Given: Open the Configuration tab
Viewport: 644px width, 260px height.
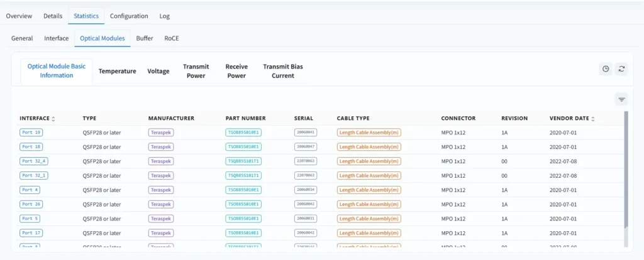Looking at the screenshot, I should click(x=129, y=16).
